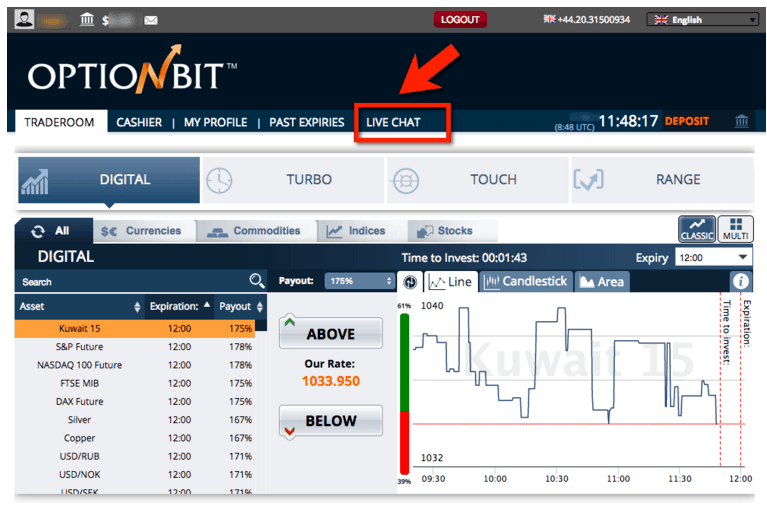Open the English language dropdown

pos(702,20)
